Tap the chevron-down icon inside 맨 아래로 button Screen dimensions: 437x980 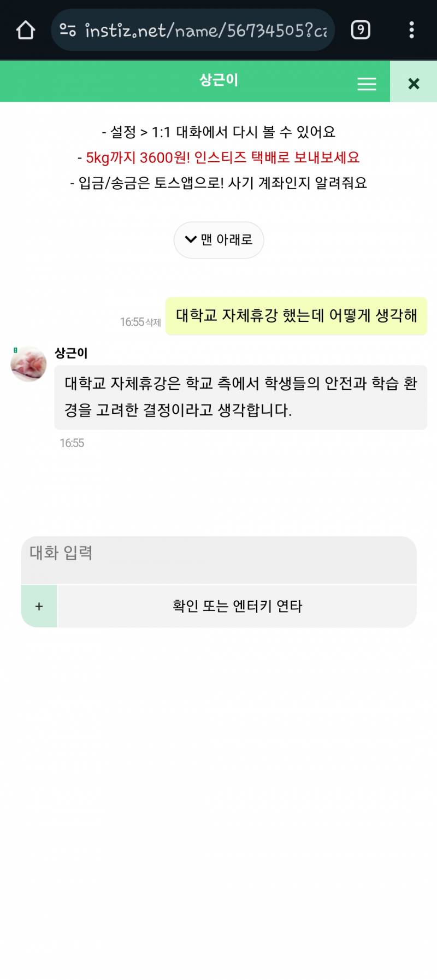189,240
